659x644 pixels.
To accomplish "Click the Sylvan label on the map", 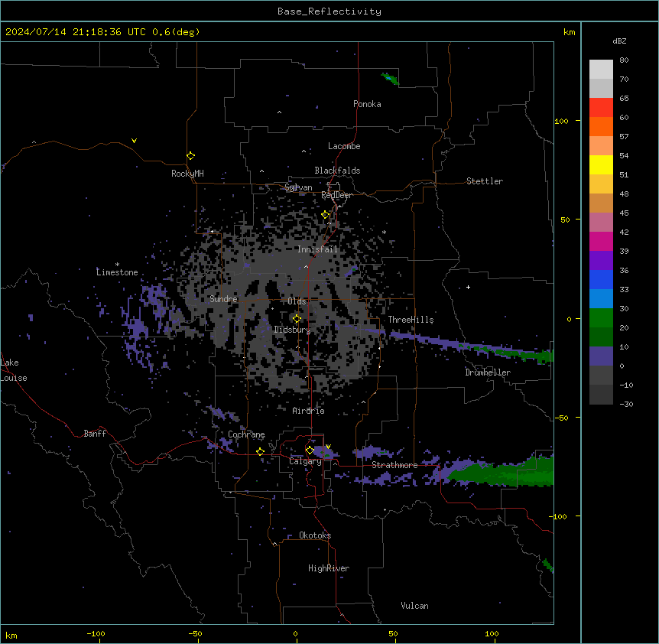I will click(x=298, y=187).
